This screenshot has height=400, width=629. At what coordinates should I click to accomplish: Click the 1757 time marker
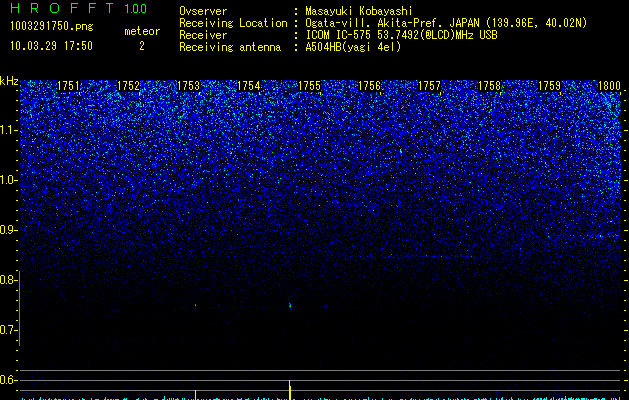click(430, 86)
